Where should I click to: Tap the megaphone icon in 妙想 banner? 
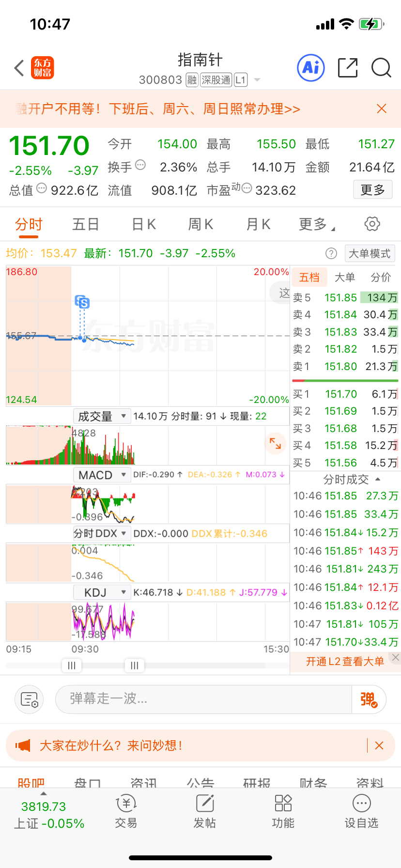(23, 745)
